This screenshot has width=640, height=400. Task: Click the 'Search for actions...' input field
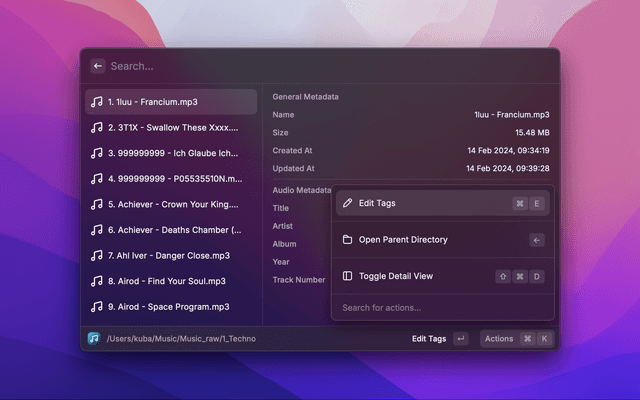[440, 307]
